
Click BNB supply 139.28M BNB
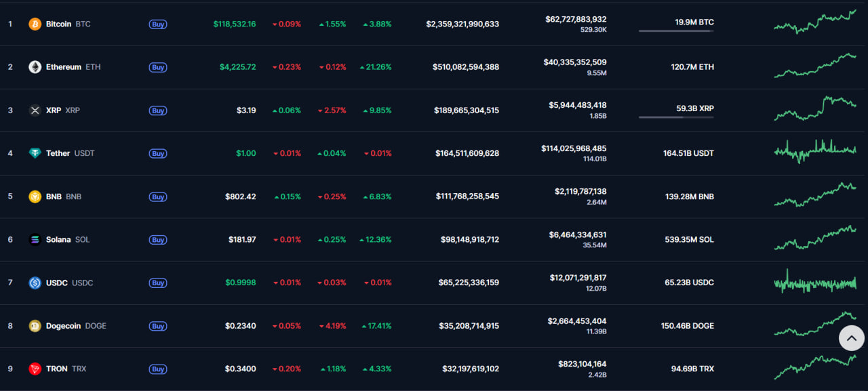[x=689, y=197]
